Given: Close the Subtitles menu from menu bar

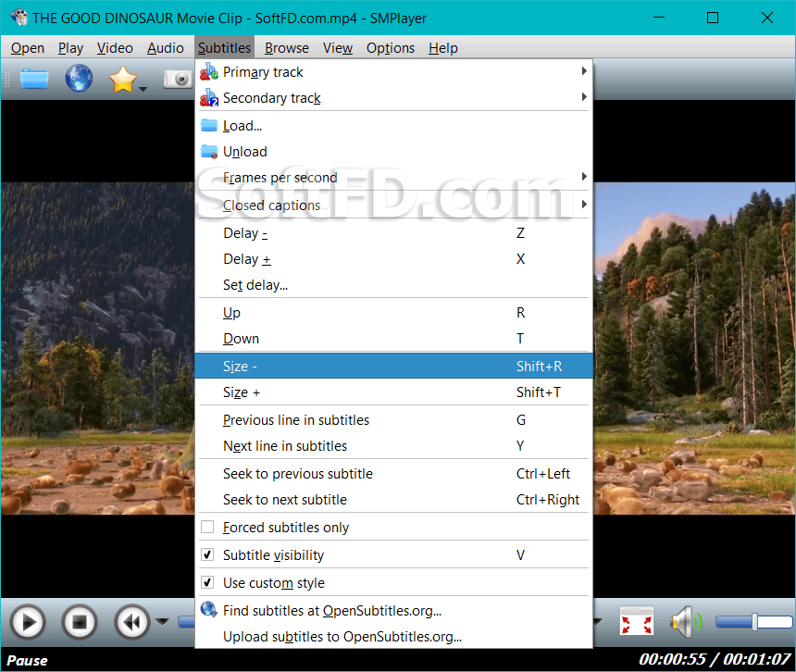Looking at the screenshot, I should [x=224, y=48].
